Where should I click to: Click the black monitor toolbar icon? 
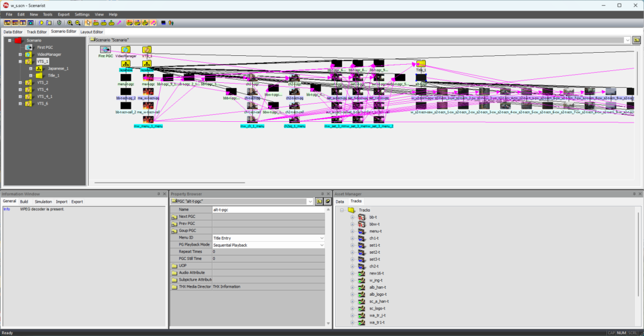(x=163, y=23)
